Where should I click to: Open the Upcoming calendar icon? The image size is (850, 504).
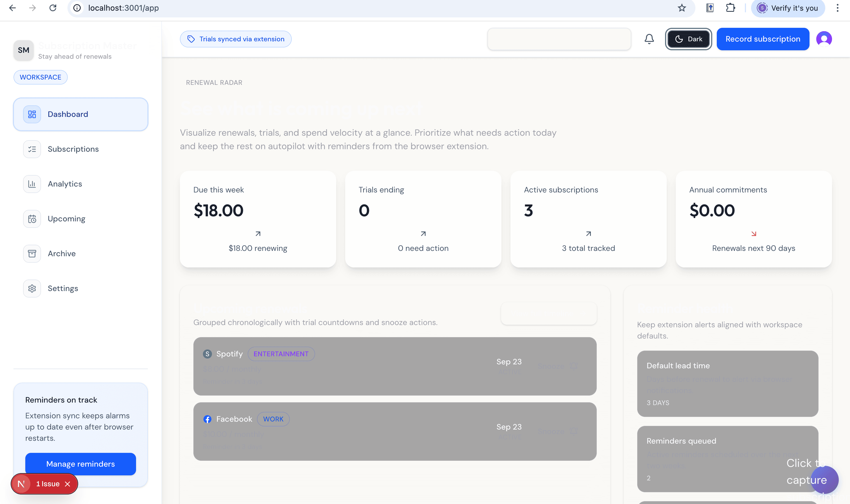(31, 219)
